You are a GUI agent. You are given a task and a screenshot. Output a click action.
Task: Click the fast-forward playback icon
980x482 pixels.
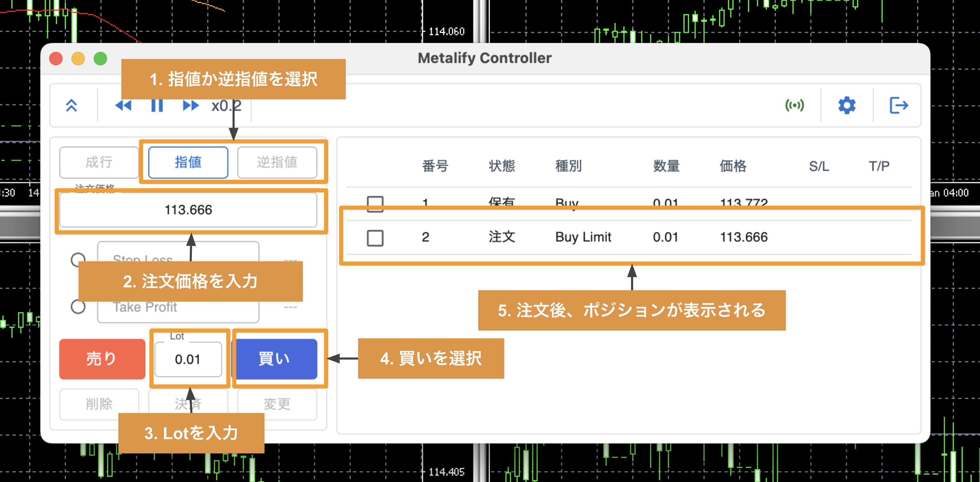190,106
